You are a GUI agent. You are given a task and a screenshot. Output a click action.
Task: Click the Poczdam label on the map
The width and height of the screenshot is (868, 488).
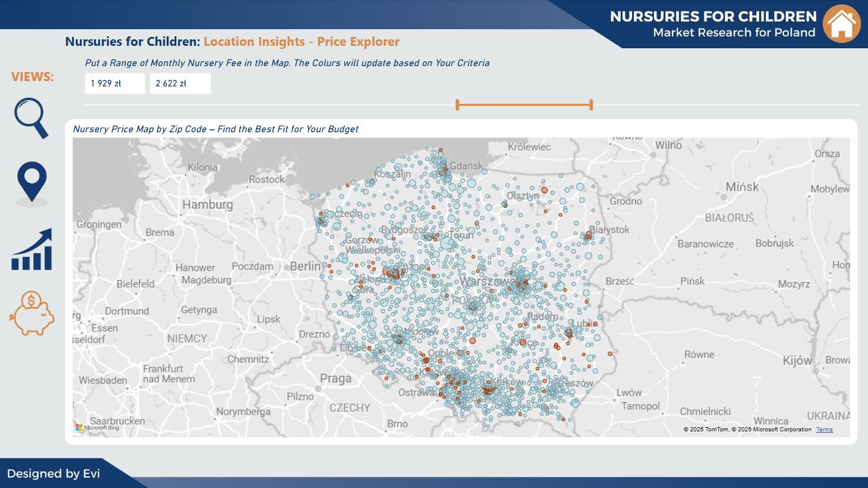(x=253, y=266)
